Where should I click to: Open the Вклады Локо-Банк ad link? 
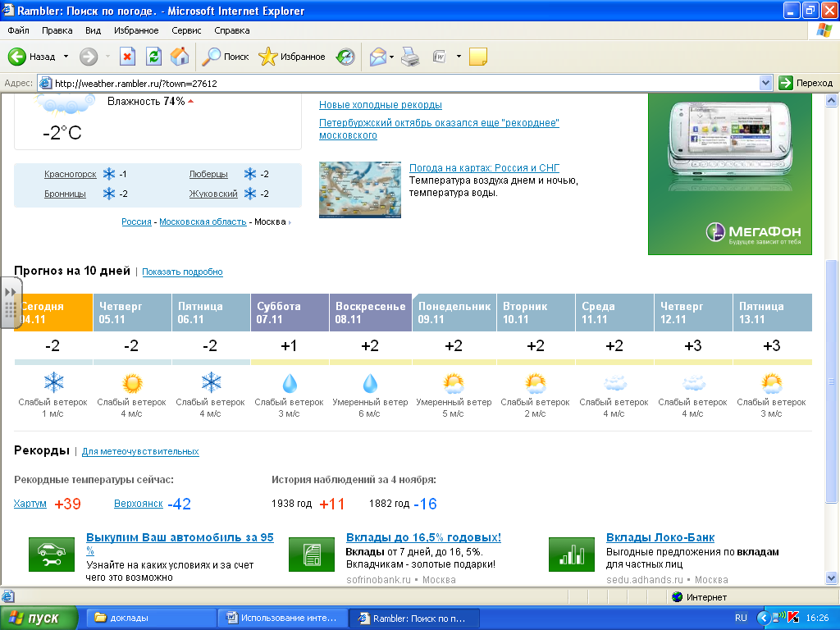point(660,537)
